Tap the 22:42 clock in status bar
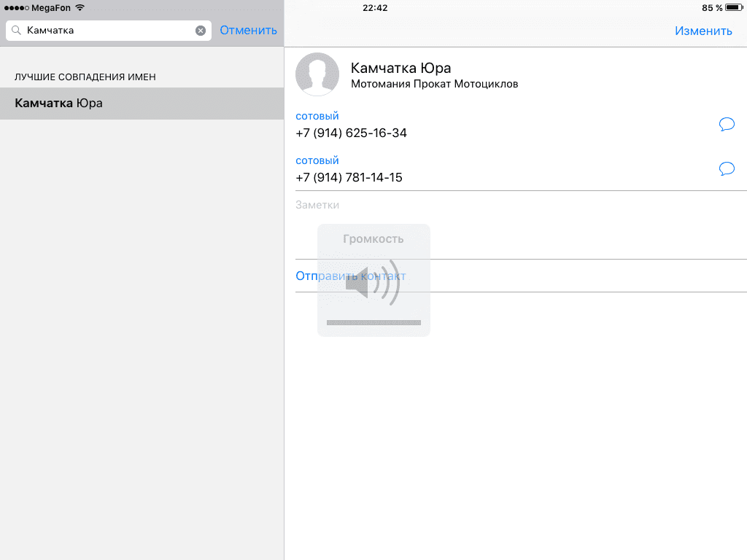Viewport: 747px width, 560px height. pyautogui.click(x=374, y=7)
